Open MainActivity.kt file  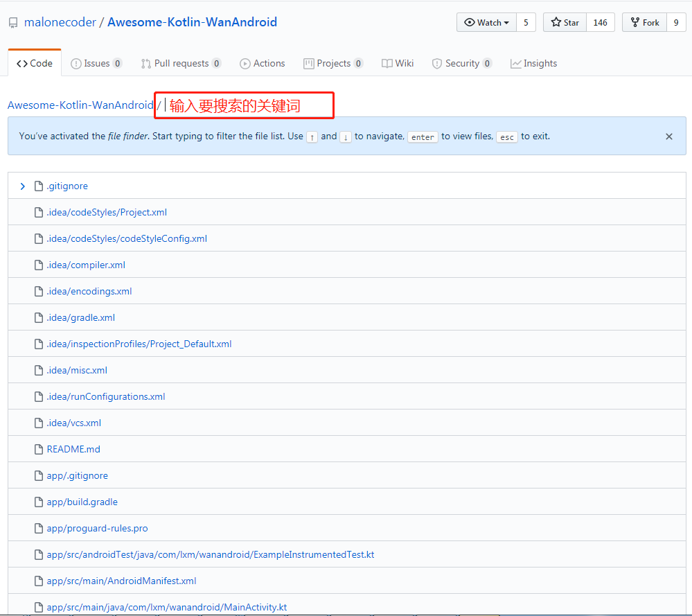167,607
